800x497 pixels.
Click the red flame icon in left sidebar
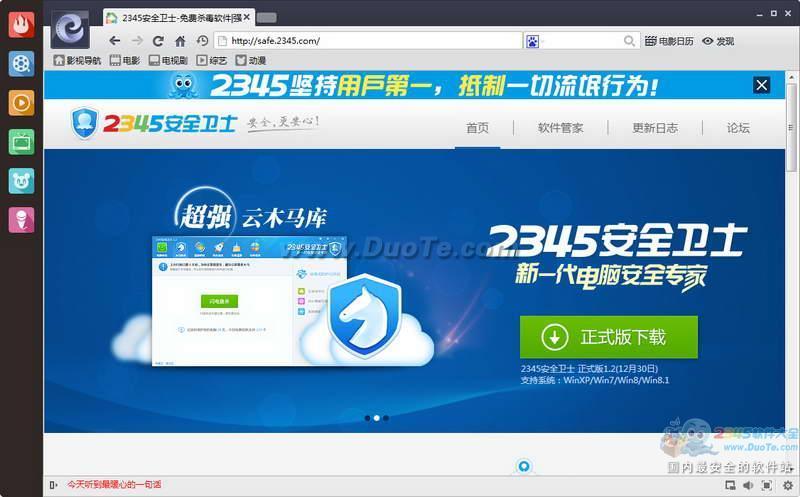tap(21, 24)
